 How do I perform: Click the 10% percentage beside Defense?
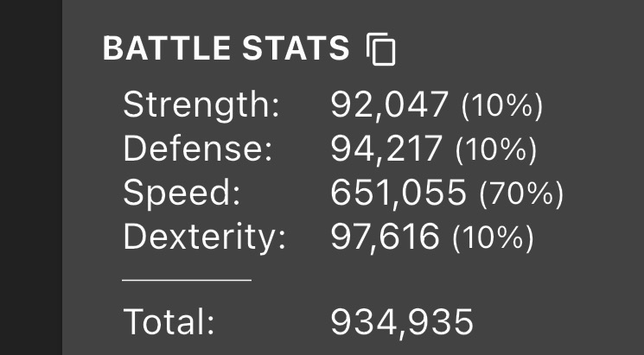(496, 149)
